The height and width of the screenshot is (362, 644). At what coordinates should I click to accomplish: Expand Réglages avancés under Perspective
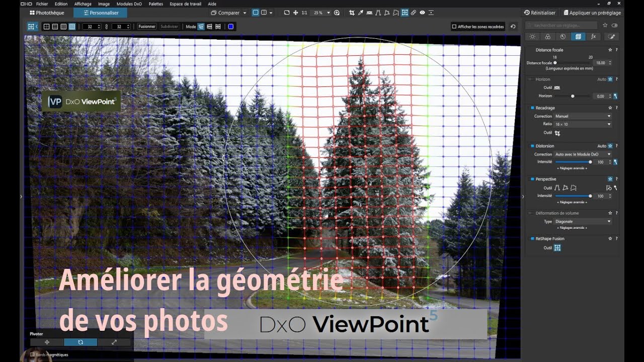coord(572,202)
